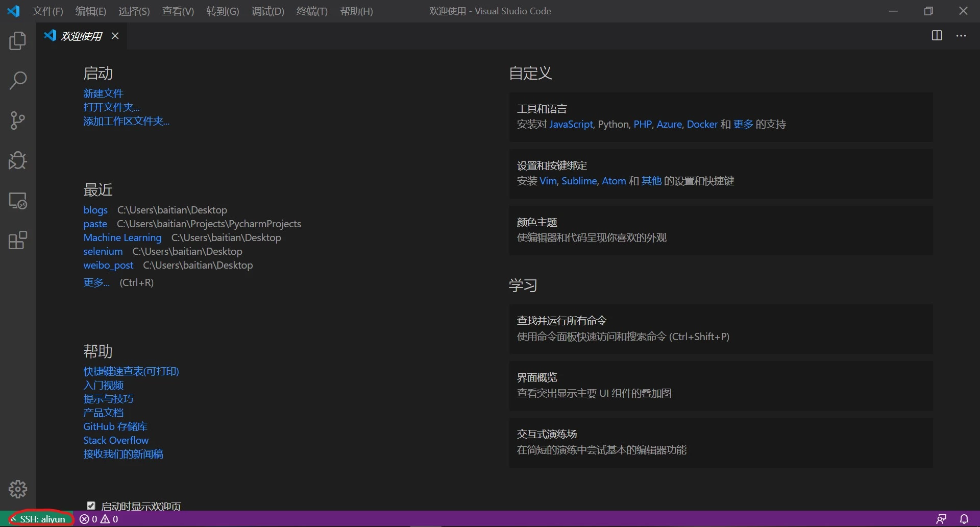
Task: Show the errors and warnings count
Action: [x=99, y=519]
